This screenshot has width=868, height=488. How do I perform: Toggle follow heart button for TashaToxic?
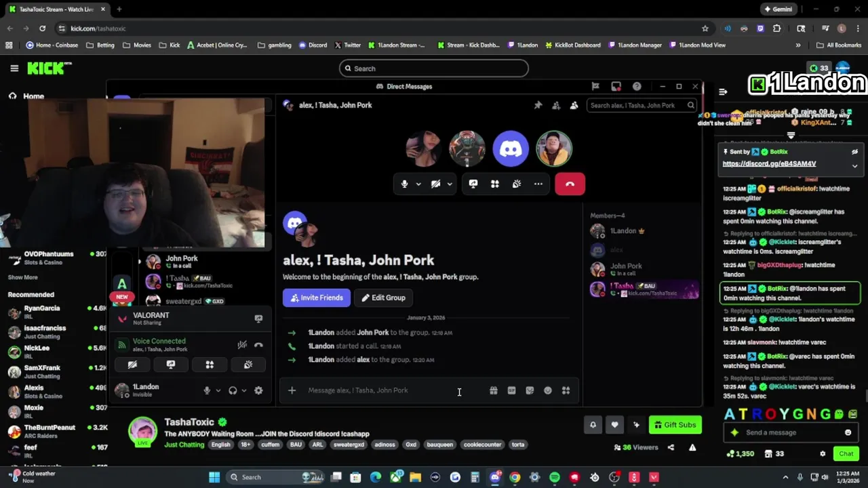tap(614, 425)
